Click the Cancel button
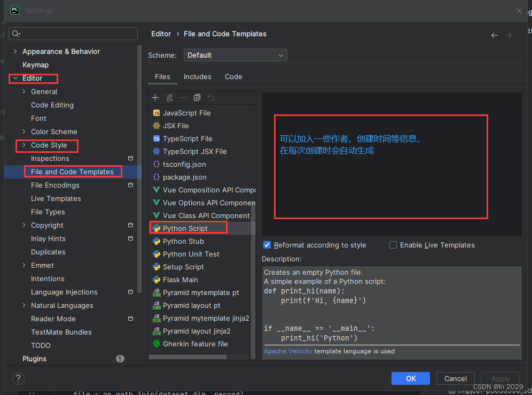This screenshot has height=395, width=532. click(455, 378)
